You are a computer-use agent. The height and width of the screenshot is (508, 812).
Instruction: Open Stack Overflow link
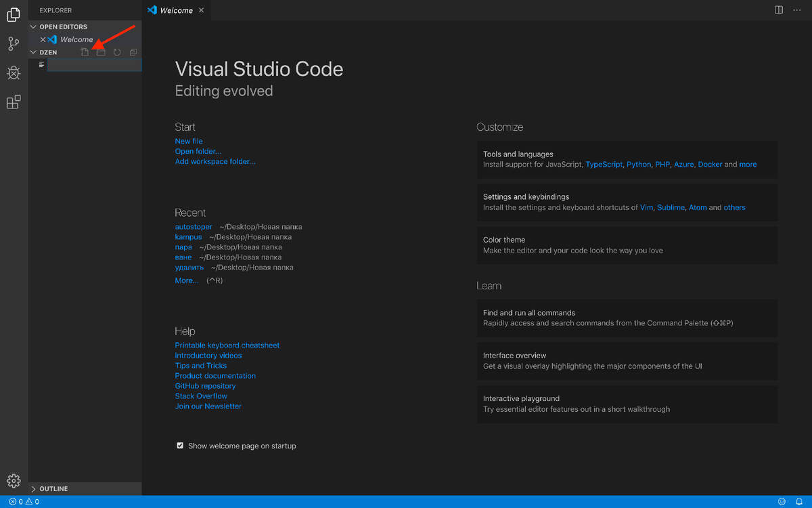(201, 396)
